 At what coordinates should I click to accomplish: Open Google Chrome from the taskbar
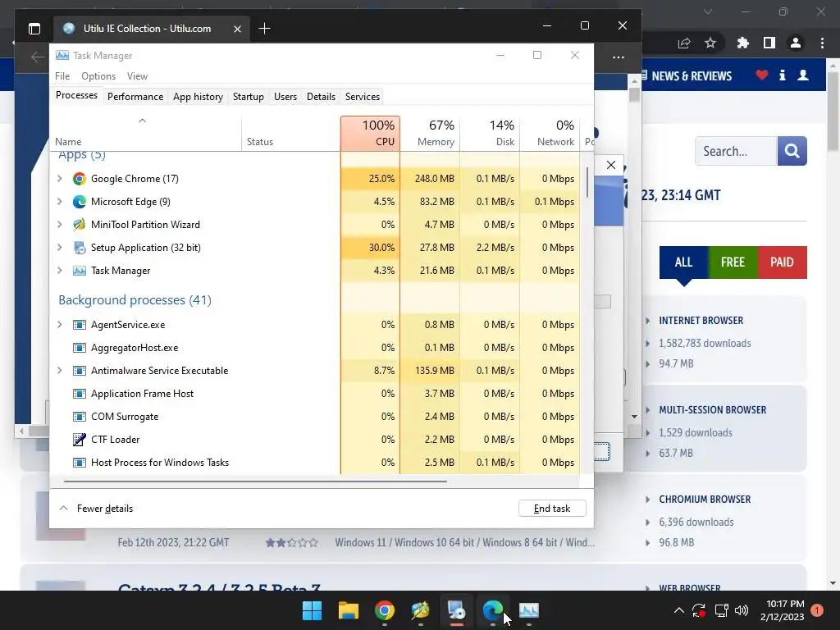tap(385, 610)
